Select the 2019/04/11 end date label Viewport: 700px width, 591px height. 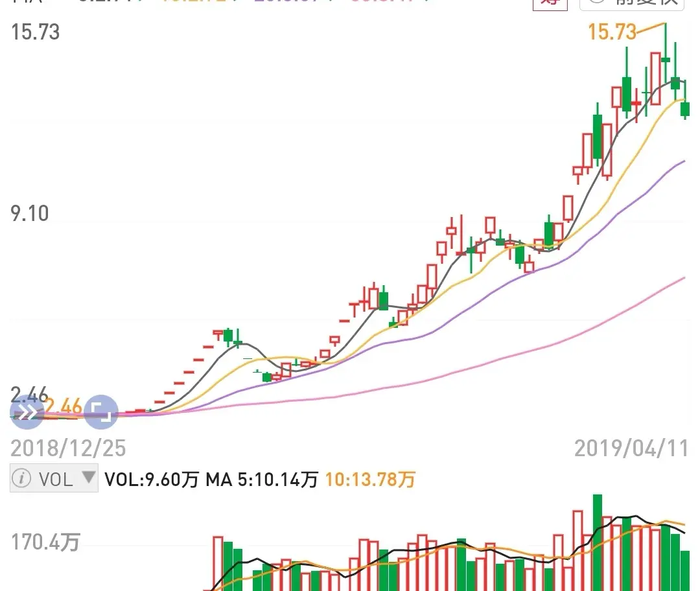[x=631, y=448]
